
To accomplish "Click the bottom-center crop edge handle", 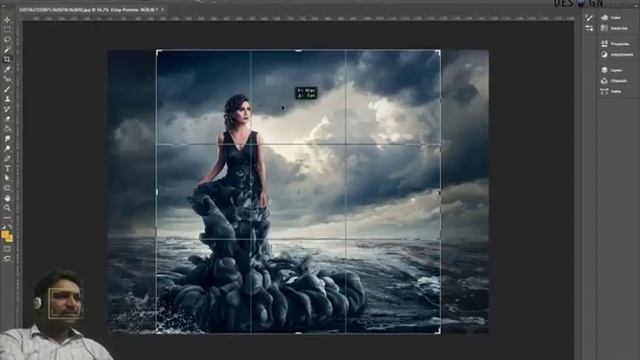I will tap(298, 333).
